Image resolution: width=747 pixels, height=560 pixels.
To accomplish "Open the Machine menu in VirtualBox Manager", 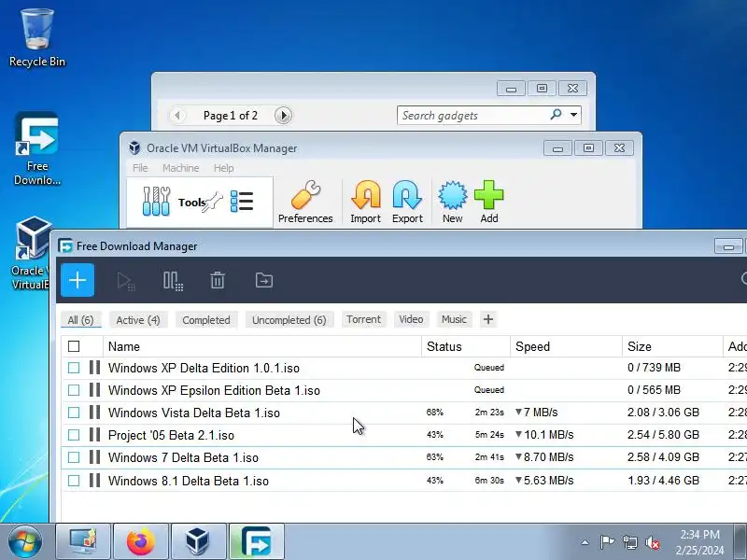I will tap(180, 168).
